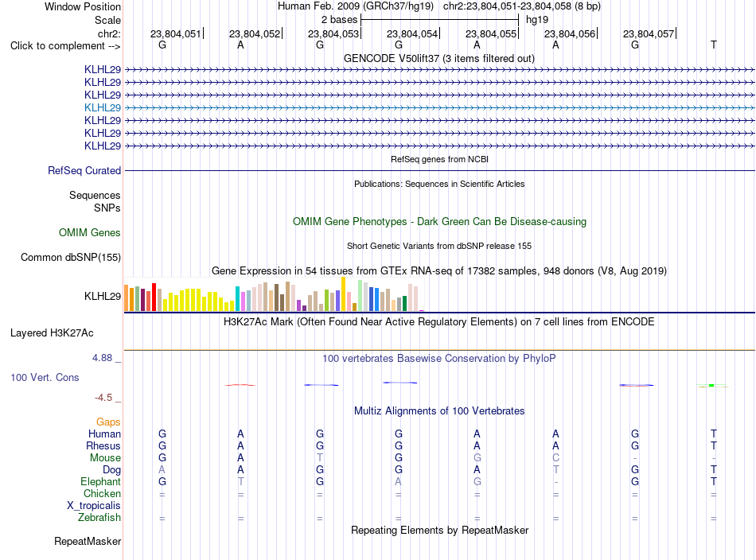Open the H3K27Ac Mark ENCODE track title
Viewport: 756px width, 560px height.
pos(439,322)
